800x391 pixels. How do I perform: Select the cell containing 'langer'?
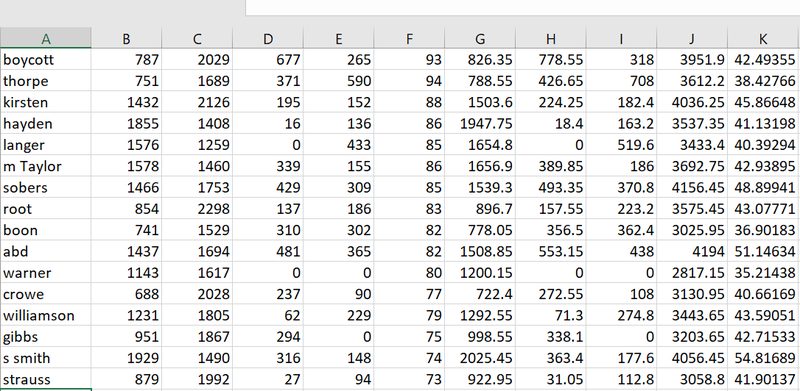[x=46, y=145]
